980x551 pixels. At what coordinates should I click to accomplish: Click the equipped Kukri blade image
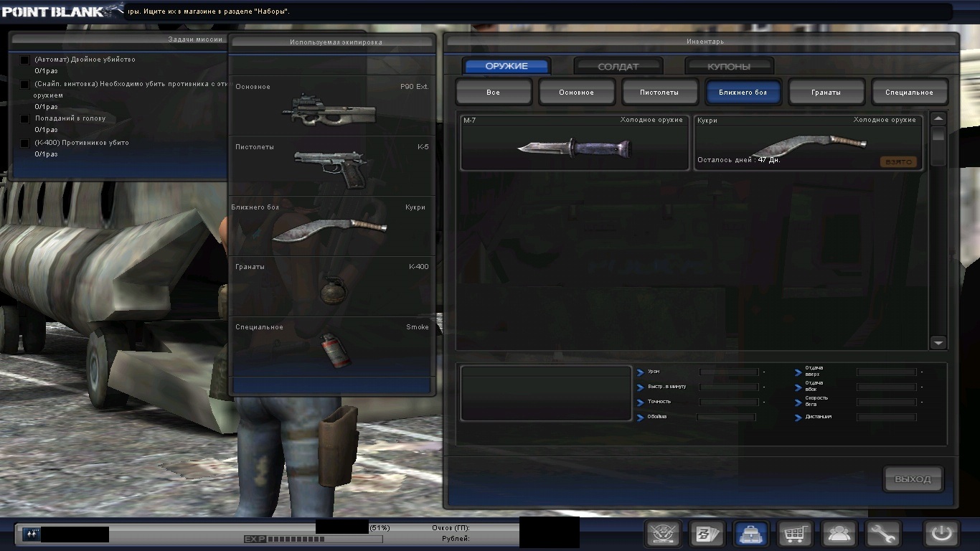(329, 229)
